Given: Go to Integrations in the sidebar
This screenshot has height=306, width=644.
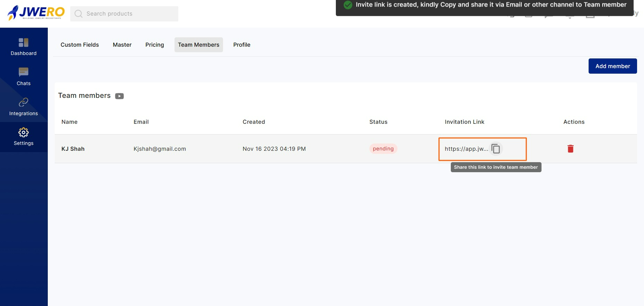Looking at the screenshot, I should tap(24, 107).
